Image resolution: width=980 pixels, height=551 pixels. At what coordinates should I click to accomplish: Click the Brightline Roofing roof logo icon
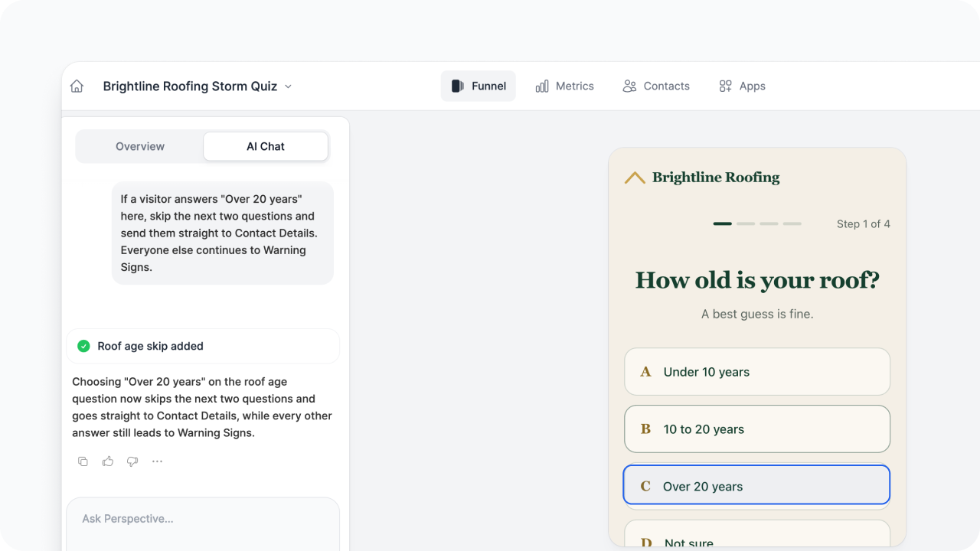tap(635, 178)
